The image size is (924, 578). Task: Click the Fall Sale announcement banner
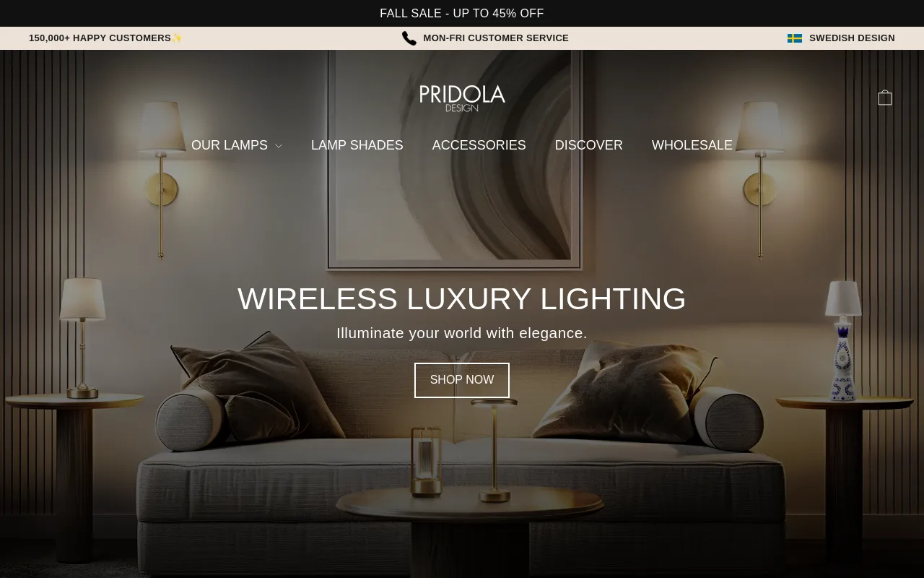(462, 13)
